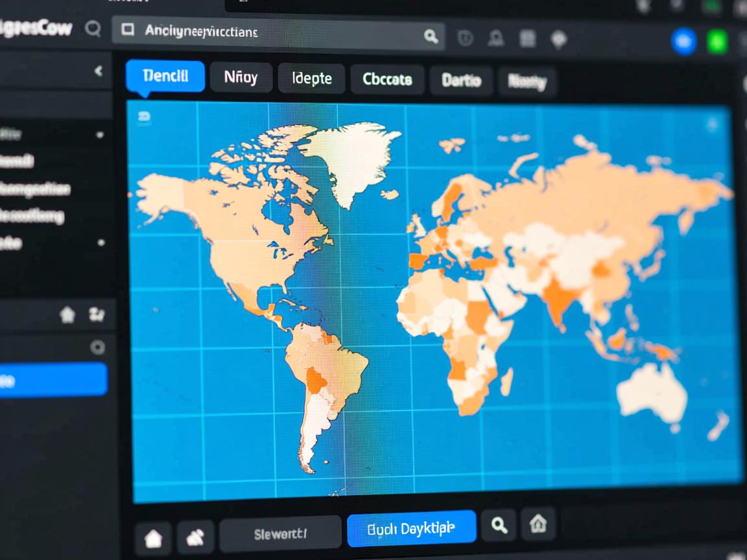Screen dimensions: 747x560
Task: Expand the lower sidebar item dropdown arrow
Action: click(101, 242)
